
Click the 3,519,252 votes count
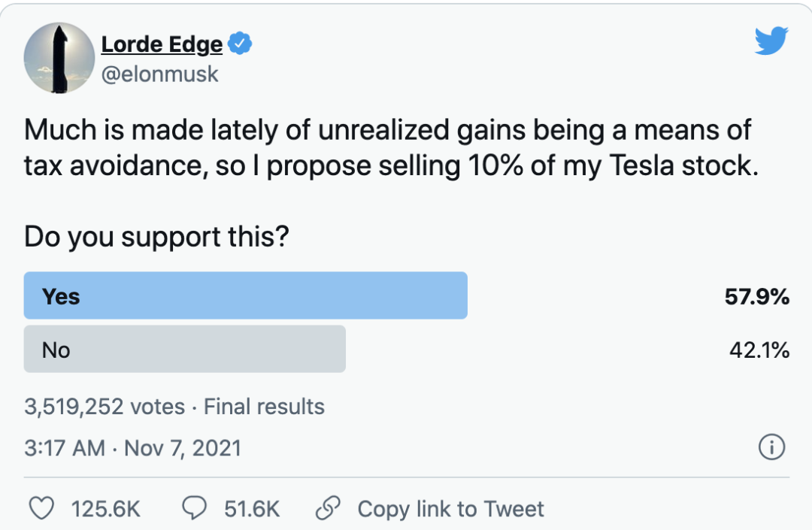(105, 407)
